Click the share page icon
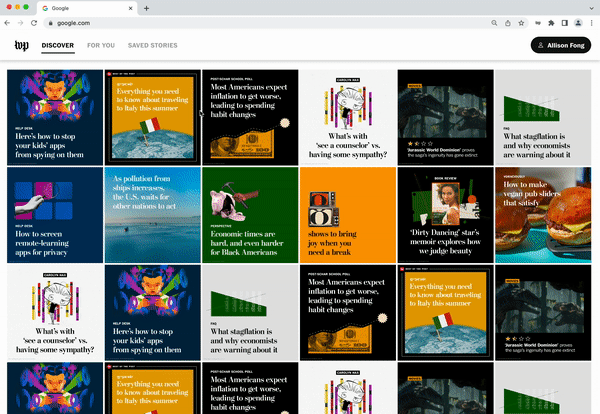Viewport: 600px width, 414px height. coord(507,23)
